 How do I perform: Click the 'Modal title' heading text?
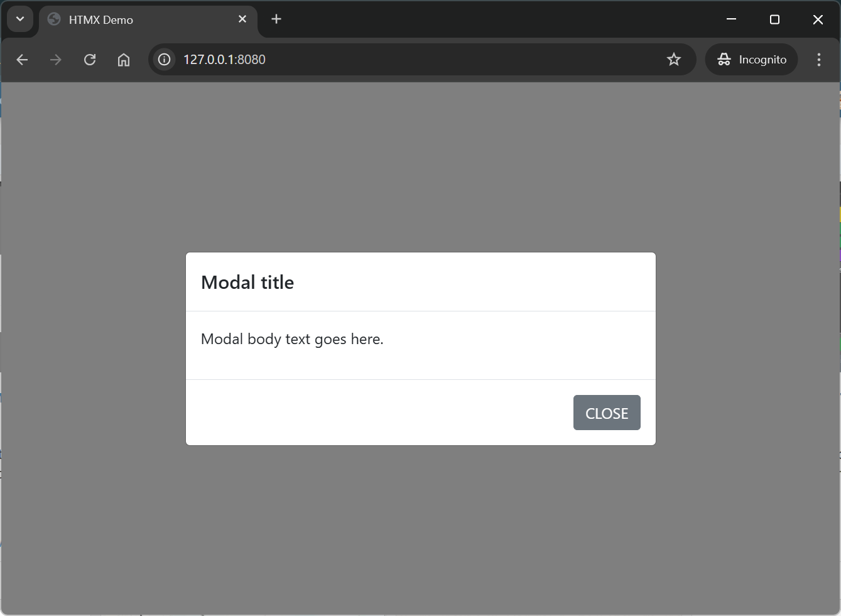coord(247,283)
